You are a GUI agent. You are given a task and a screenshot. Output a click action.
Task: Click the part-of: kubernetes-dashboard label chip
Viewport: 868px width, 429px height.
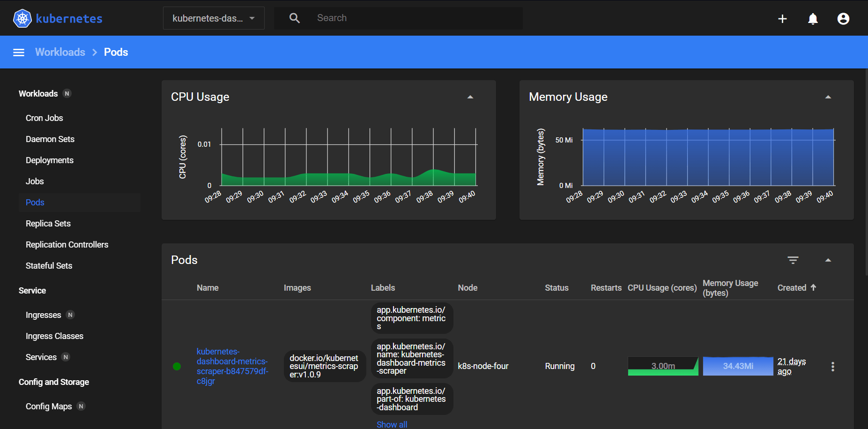(x=412, y=399)
